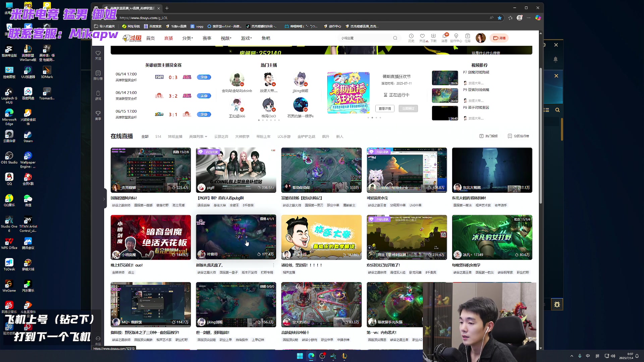Screen dimensions: 644x362
Task: Open the 下载 download icon
Action: pyautogui.click(x=433, y=38)
